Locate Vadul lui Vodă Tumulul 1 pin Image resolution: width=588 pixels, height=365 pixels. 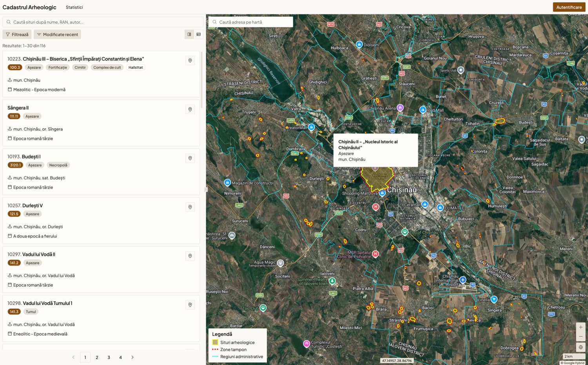190,305
